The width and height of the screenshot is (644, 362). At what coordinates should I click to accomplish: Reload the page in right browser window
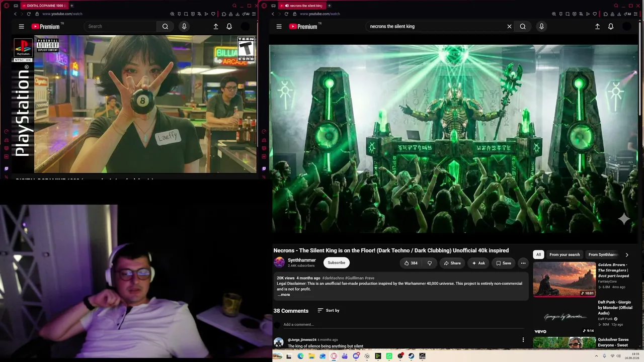[286, 14]
